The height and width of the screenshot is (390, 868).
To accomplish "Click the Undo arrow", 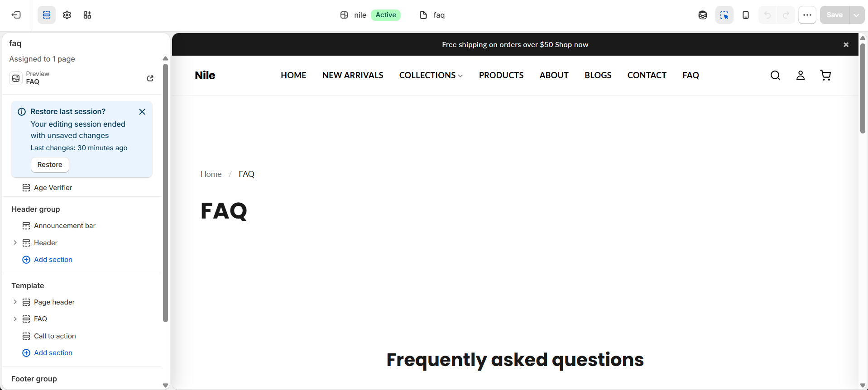I will pyautogui.click(x=767, y=15).
